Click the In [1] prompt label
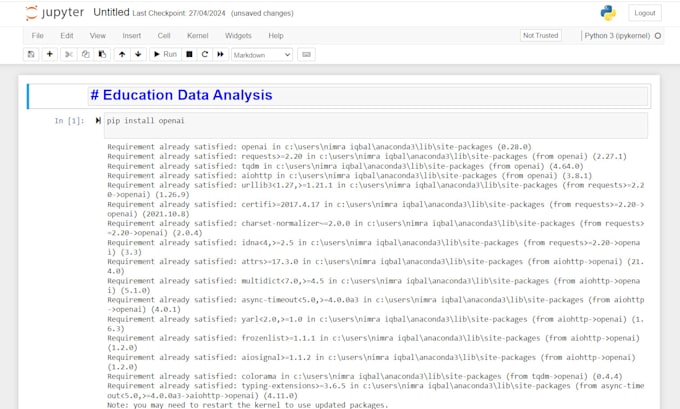The width and height of the screenshot is (680, 409). click(x=69, y=121)
